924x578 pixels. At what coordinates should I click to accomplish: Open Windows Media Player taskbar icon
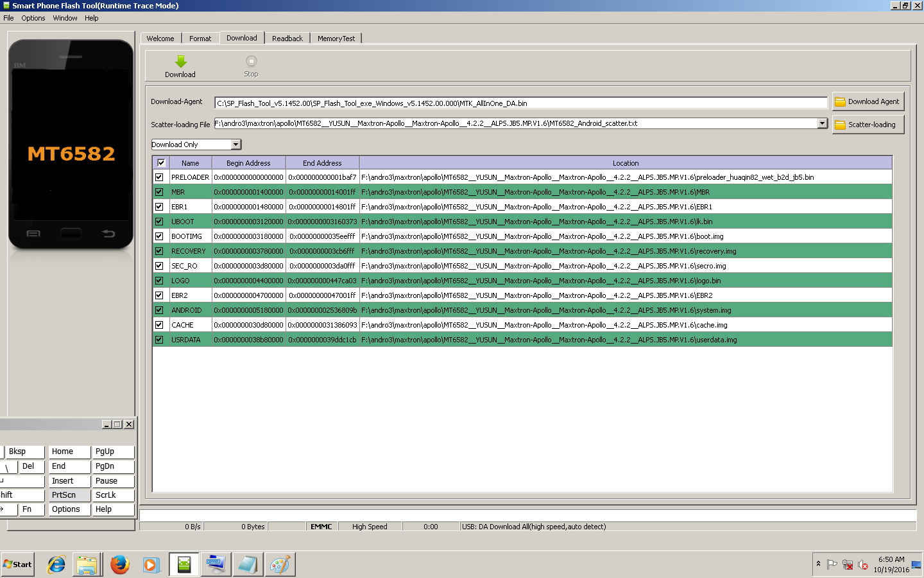coord(151,565)
